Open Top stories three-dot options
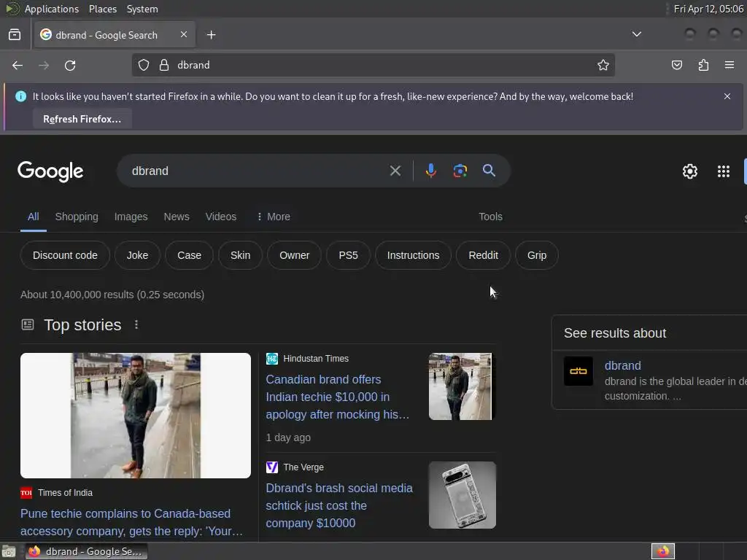Image resolution: width=747 pixels, height=560 pixels. coord(136,324)
